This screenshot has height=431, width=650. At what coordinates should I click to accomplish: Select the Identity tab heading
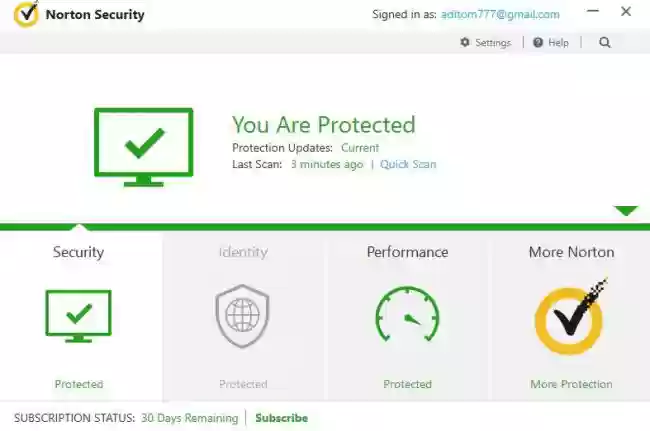(x=243, y=252)
